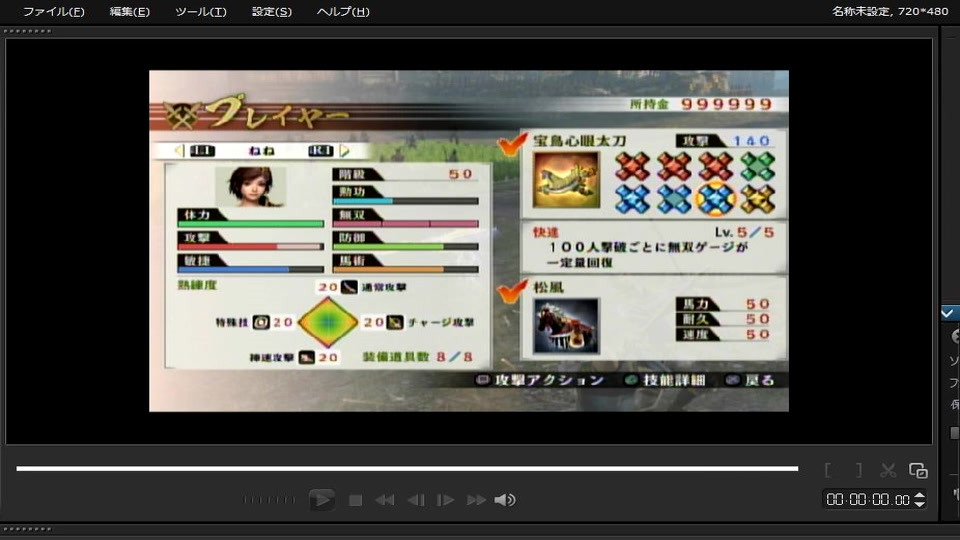Toggle the blue checkmark on the right panel
The height and width of the screenshot is (540, 960).
point(948,313)
